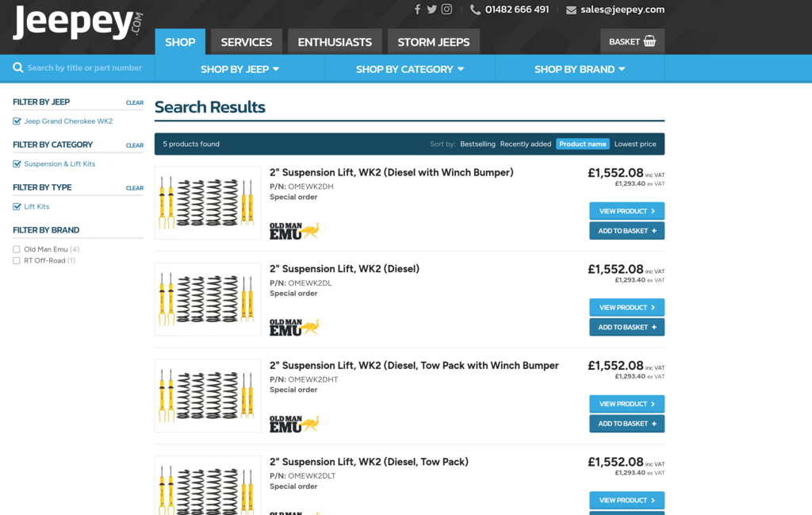This screenshot has height=515, width=812.
Task: Clear the Filter By Type section
Action: point(135,188)
